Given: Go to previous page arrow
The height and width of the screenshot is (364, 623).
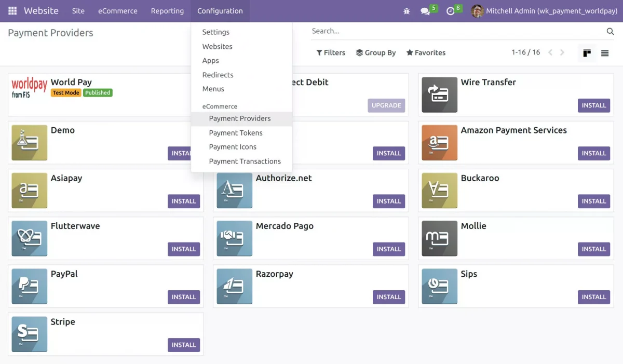Looking at the screenshot, I should pyautogui.click(x=550, y=52).
